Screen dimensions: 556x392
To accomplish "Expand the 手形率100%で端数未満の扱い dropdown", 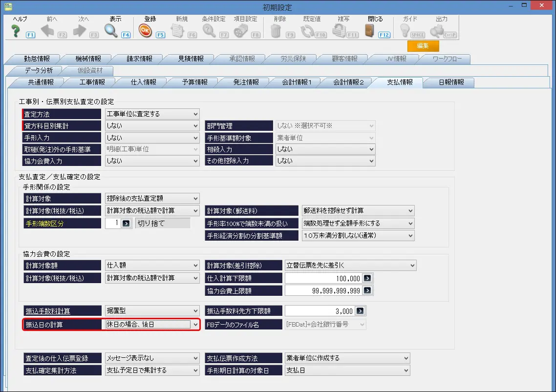I will click(x=410, y=223).
